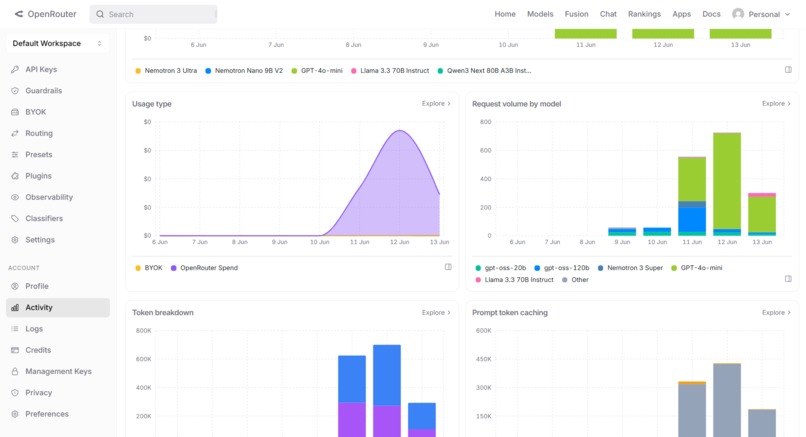Open Explore for Token breakdown chart

(436, 313)
